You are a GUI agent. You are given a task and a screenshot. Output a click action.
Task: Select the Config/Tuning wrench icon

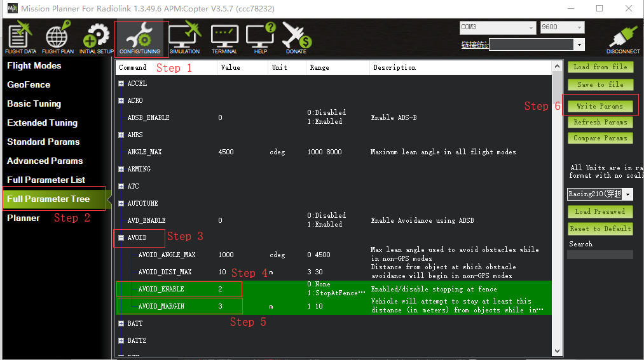(141, 38)
